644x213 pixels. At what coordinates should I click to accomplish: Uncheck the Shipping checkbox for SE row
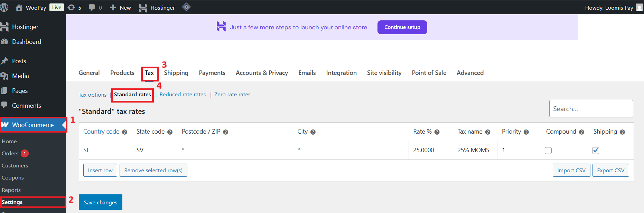[x=596, y=151]
